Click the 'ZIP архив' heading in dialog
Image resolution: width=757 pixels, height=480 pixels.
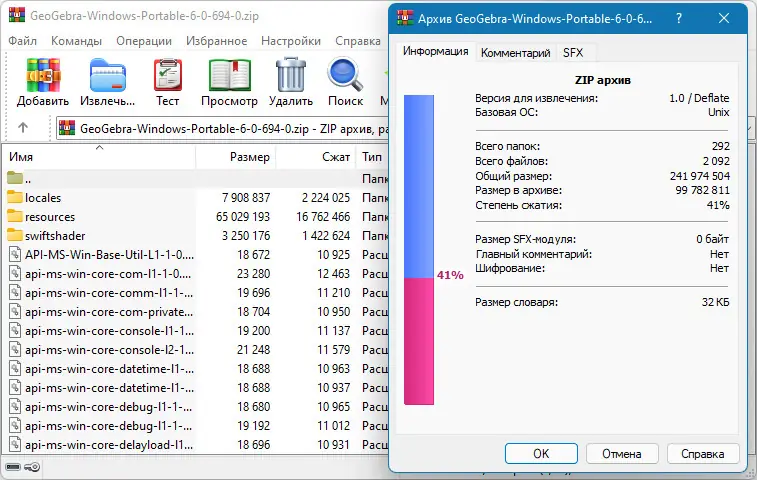coord(603,80)
